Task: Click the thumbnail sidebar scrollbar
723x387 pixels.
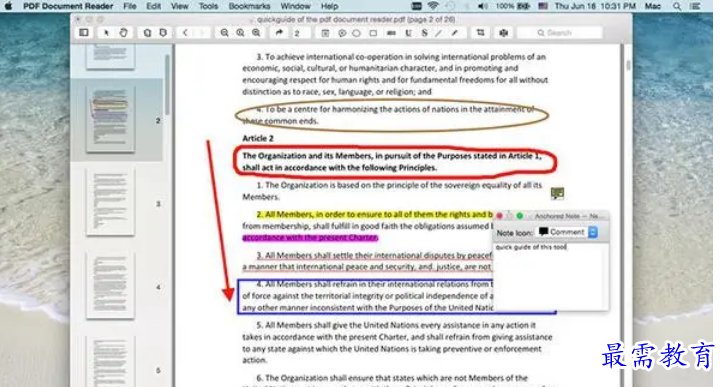Action: tap(167, 85)
